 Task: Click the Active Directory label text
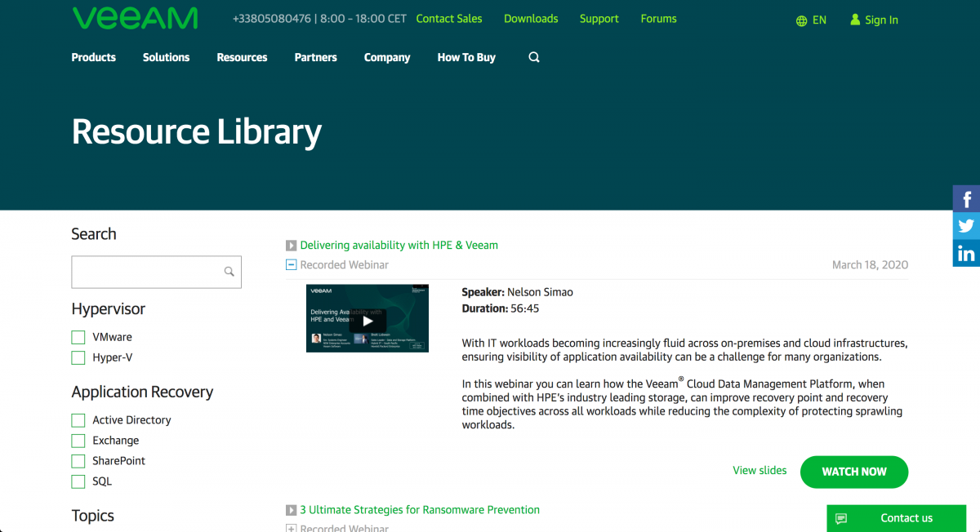tap(131, 420)
